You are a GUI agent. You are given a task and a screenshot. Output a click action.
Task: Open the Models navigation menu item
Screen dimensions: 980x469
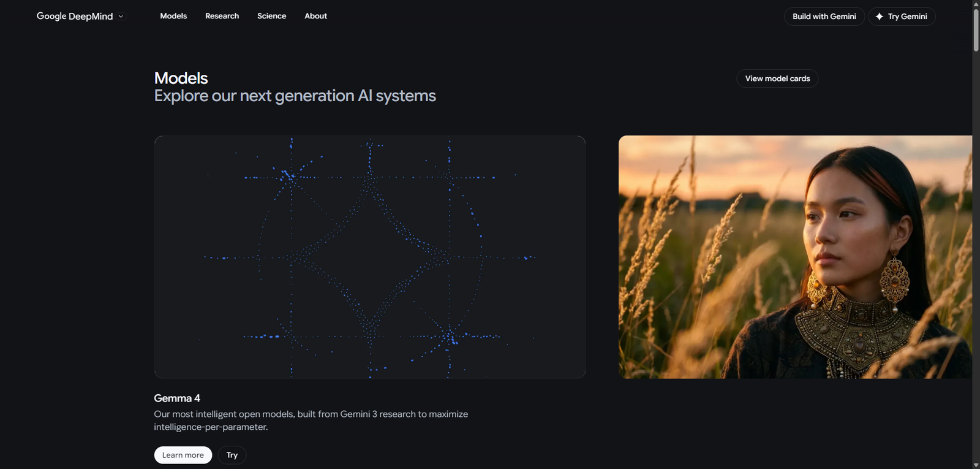pos(173,16)
